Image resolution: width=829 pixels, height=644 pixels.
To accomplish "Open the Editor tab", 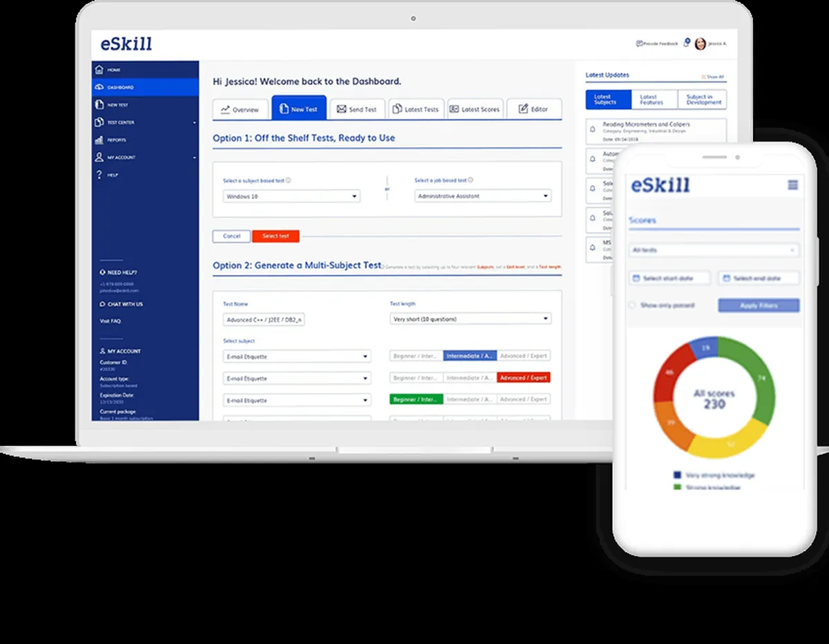I will pyautogui.click(x=534, y=109).
